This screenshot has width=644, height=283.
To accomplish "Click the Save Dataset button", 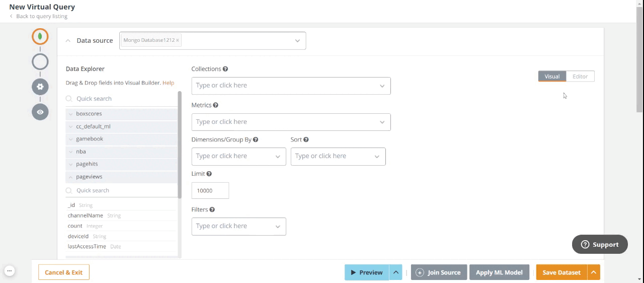I will 561,272.
